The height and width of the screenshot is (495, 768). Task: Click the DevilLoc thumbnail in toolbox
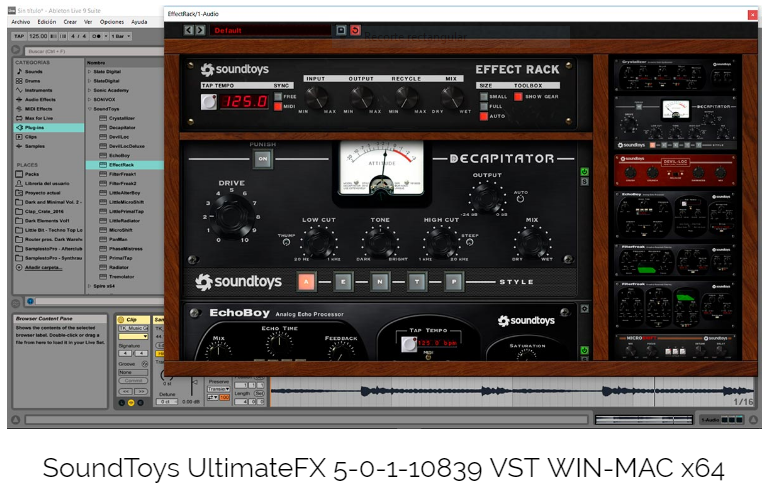click(675, 170)
